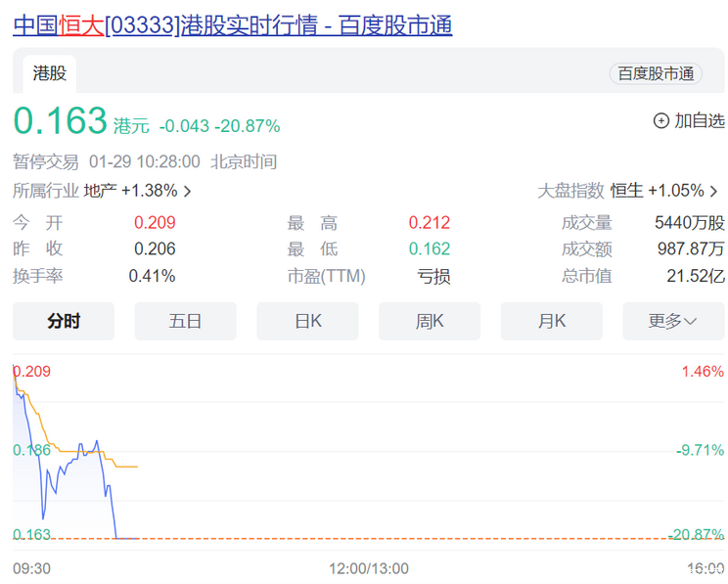Image resolution: width=728 pixels, height=584 pixels.
Task: Show the 日K candlestick chart
Action: [x=307, y=321]
